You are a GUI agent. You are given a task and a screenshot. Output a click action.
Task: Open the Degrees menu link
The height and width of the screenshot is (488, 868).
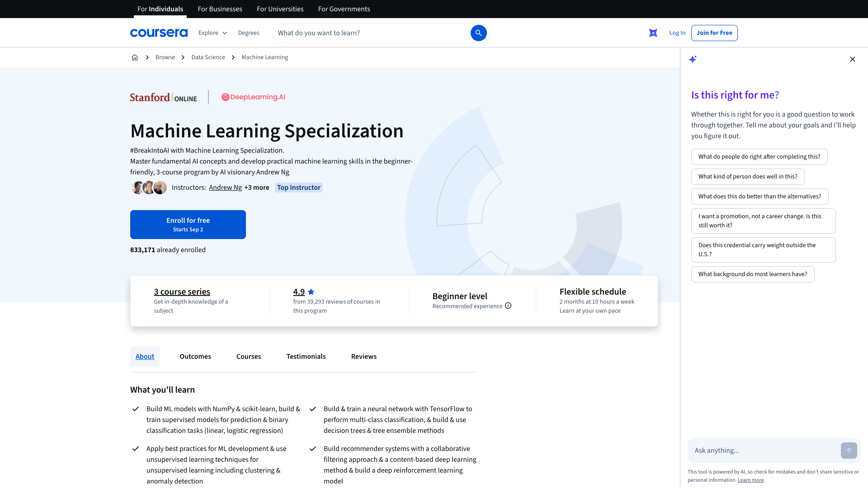point(249,33)
